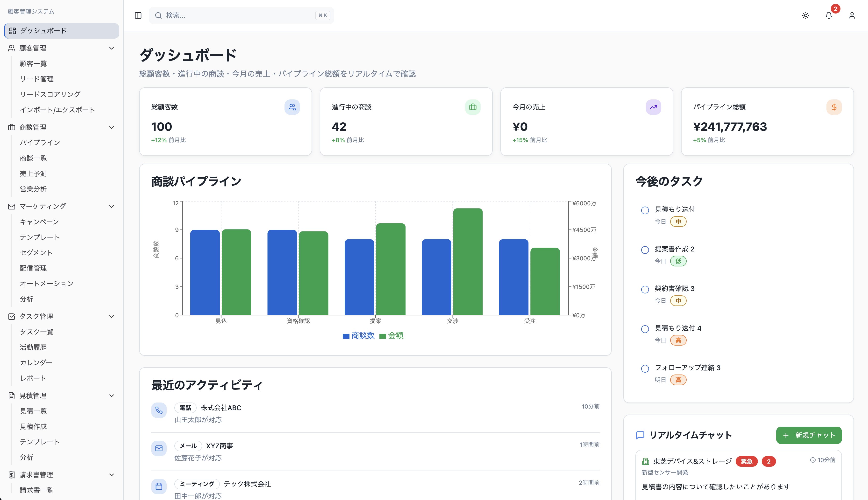Open the notification bell

[x=829, y=15]
